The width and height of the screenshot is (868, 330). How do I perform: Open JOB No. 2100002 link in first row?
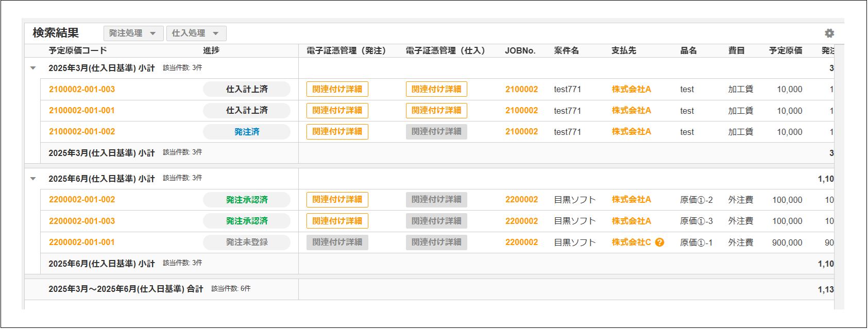[x=521, y=90]
